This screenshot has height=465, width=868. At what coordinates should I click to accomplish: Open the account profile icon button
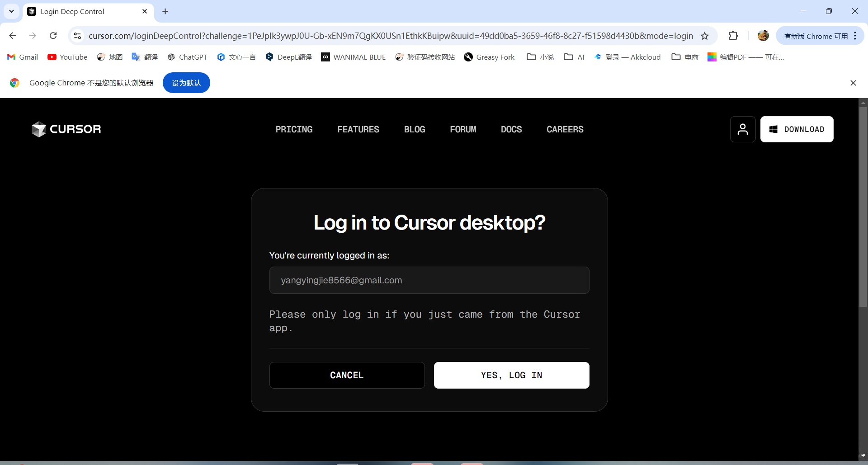[743, 129]
